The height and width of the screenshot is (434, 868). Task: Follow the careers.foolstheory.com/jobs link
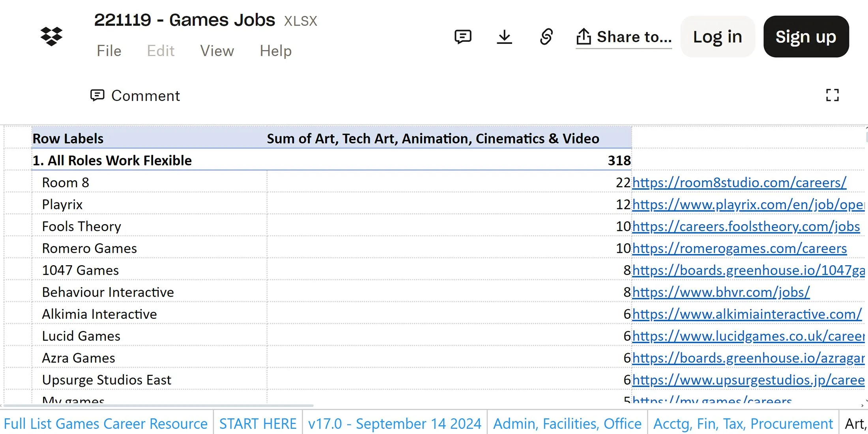[x=746, y=226]
